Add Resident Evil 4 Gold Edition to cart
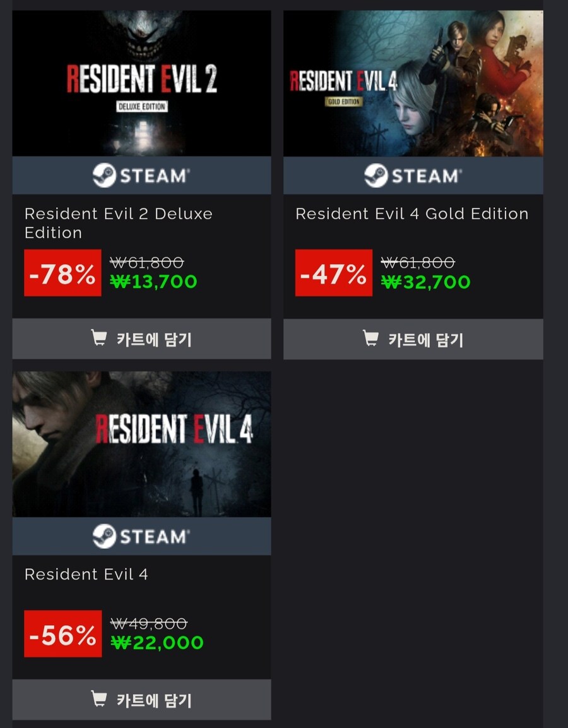 [x=413, y=339]
